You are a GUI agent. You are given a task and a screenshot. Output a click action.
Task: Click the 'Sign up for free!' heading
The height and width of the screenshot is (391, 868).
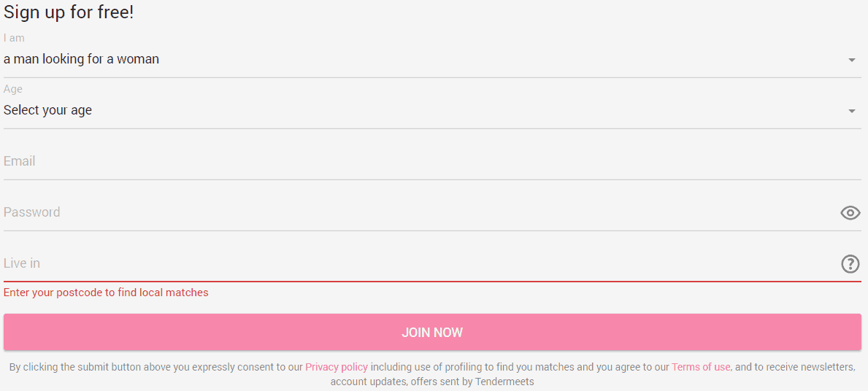[x=69, y=12]
